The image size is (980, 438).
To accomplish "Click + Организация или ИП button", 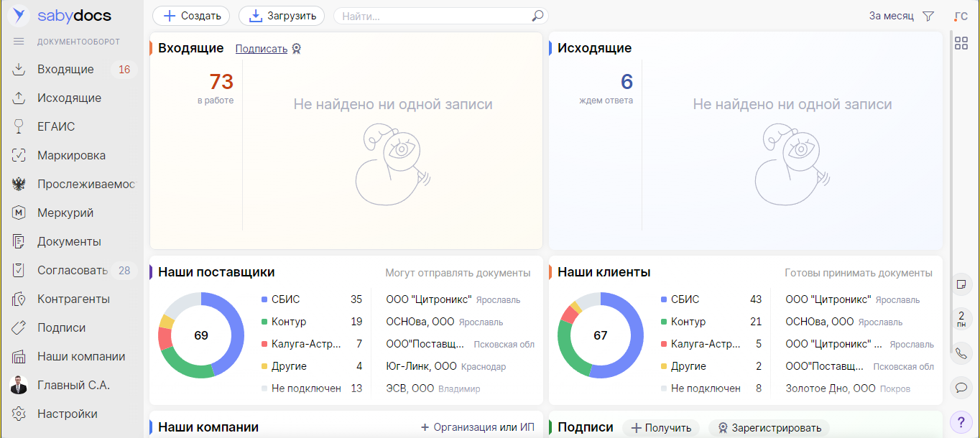I will point(478,427).
